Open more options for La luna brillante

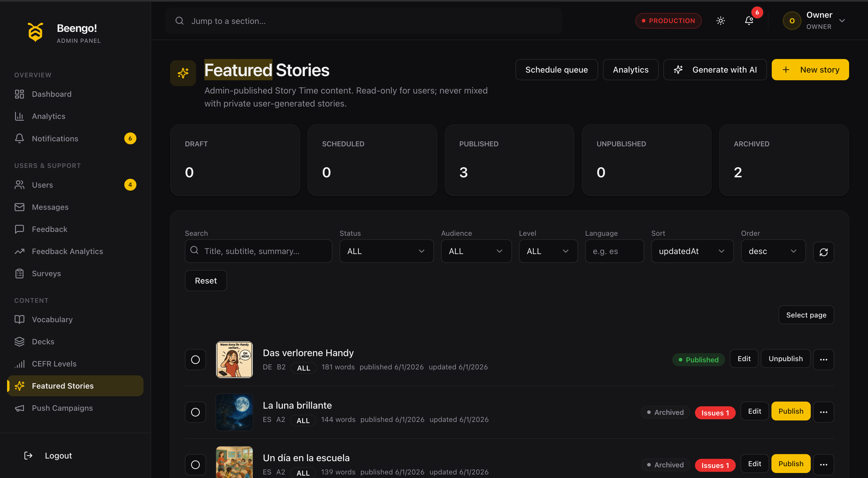[823, 412]
